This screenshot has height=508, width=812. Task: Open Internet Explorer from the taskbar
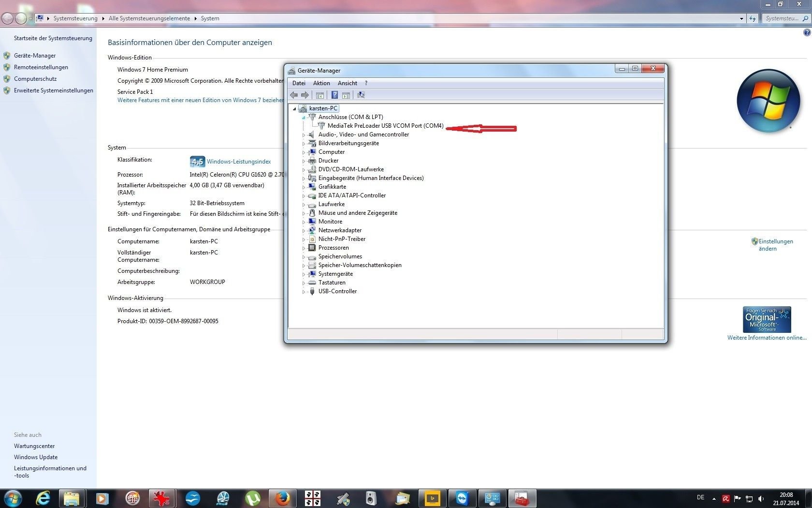point(43,498)
